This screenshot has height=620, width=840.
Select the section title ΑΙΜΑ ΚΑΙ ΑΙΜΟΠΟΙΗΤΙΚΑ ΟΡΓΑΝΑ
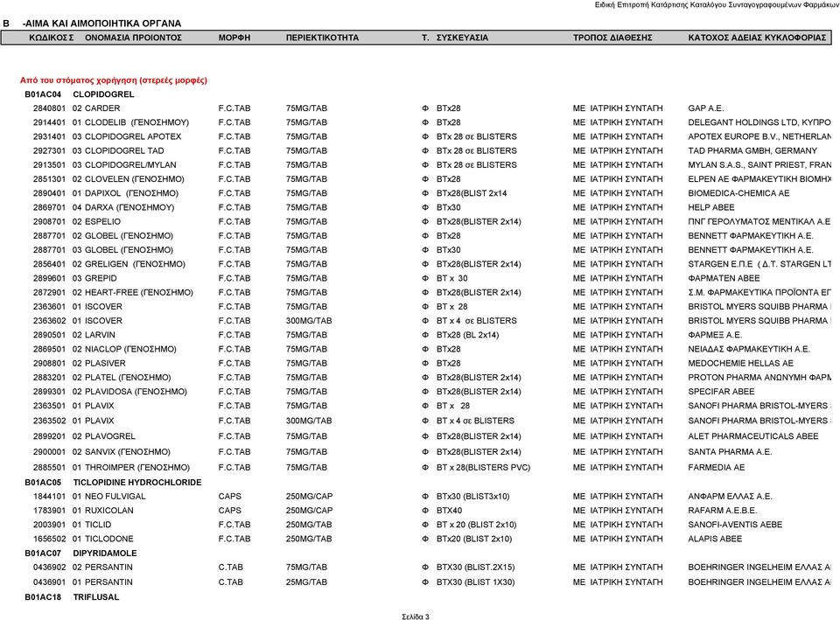coord(103,24)
